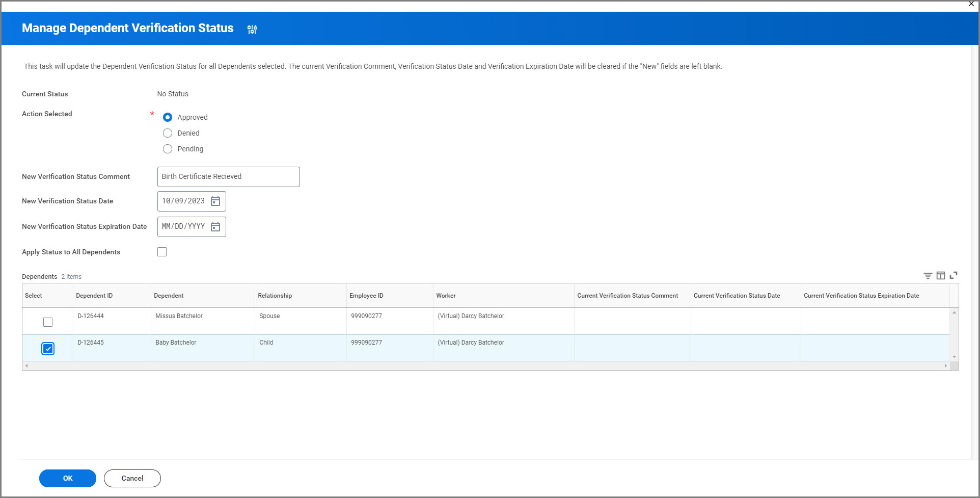Image resolution: width=980 pixels, height=498 pixels.
Task: Uncheck the Baby Batchelor row checkbox
Action: point(48,349)
